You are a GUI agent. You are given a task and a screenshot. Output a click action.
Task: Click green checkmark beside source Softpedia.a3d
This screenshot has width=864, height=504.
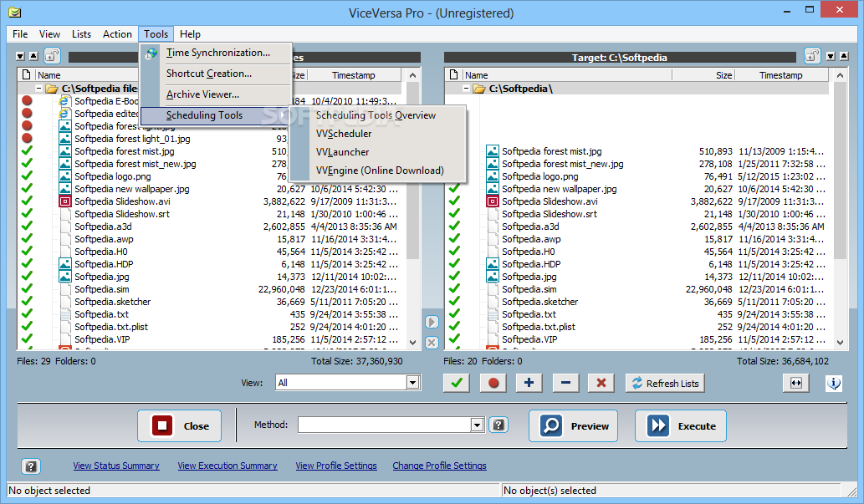[27, 227]
